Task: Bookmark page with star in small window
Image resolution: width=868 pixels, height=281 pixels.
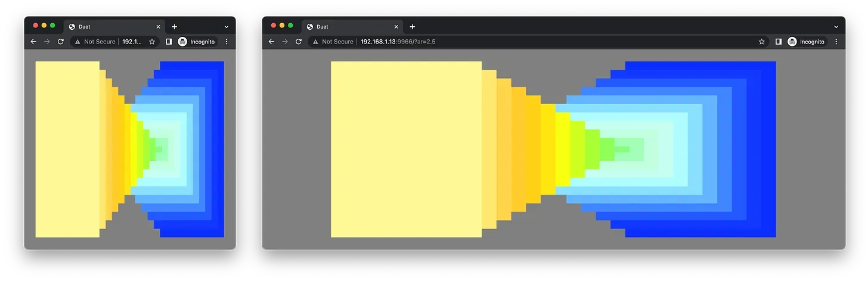Action: tap(152, 42)
